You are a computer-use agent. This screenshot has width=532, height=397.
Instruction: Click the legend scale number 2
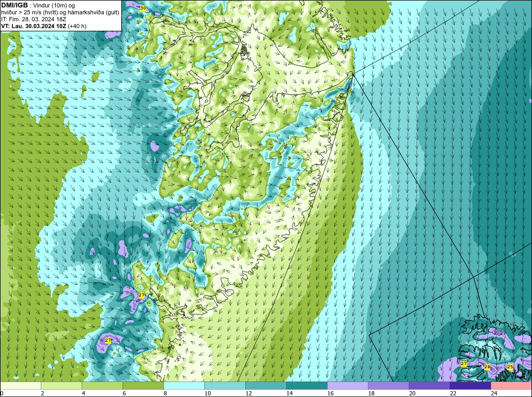[43, 393]
